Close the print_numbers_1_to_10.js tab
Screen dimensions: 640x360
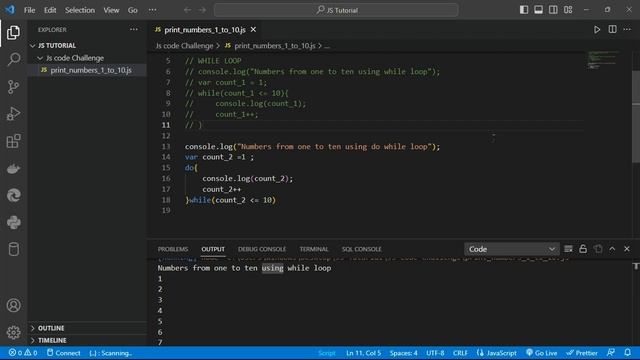(x=253, y=29)
